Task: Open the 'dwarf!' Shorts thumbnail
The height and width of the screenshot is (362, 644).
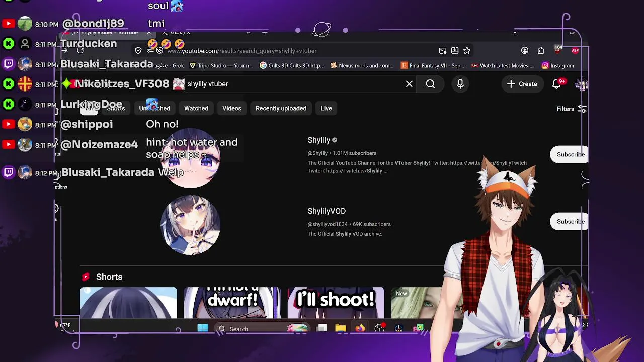Action: click(232, 303)
